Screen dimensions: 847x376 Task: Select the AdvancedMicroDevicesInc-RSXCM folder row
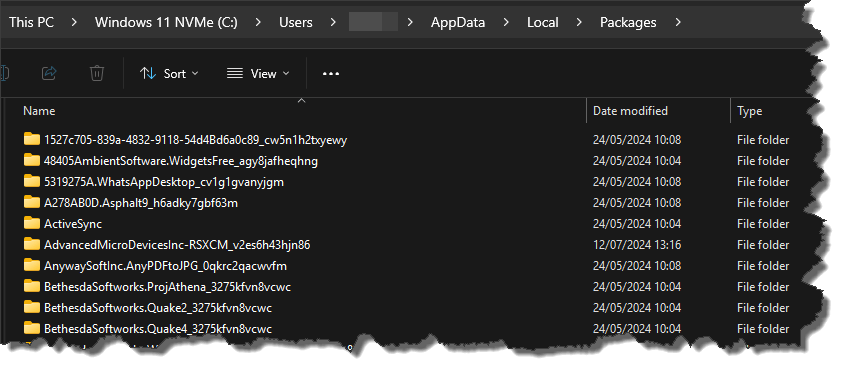pyautogui.click(x=406, y=245)
